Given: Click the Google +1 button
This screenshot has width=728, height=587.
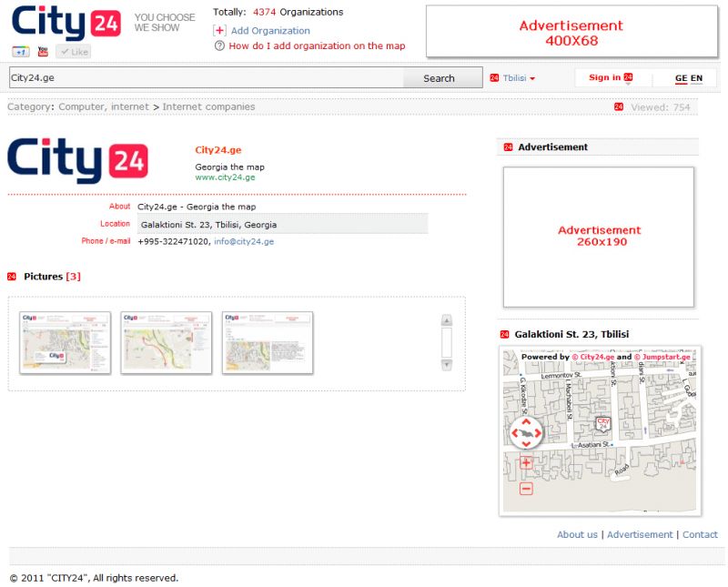Looking at the screenshot, I should click(x=20, y=52).
